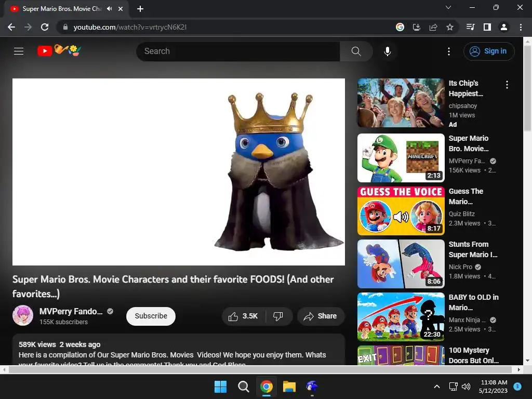Open Windows taskbar search
532x399 pixels.
243,387
